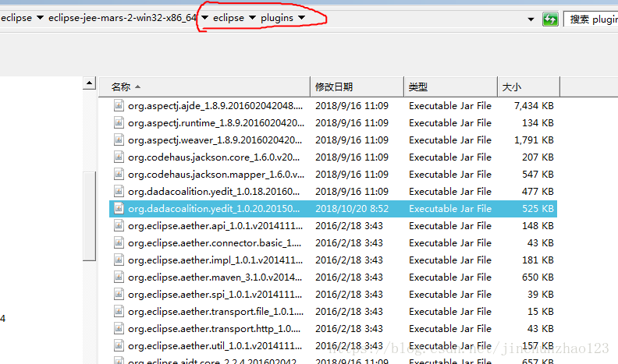
Task: Click the scroll up arrow of left pane
Action: point(90,83)
